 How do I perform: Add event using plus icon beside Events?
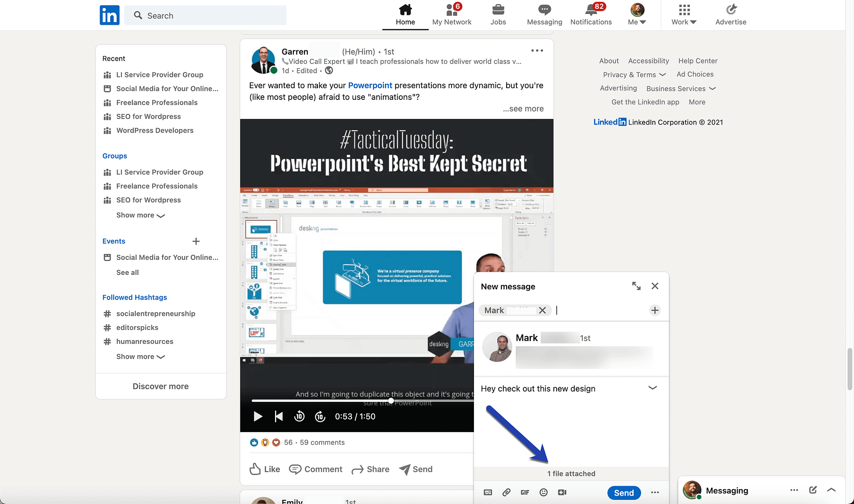point(196,241)
